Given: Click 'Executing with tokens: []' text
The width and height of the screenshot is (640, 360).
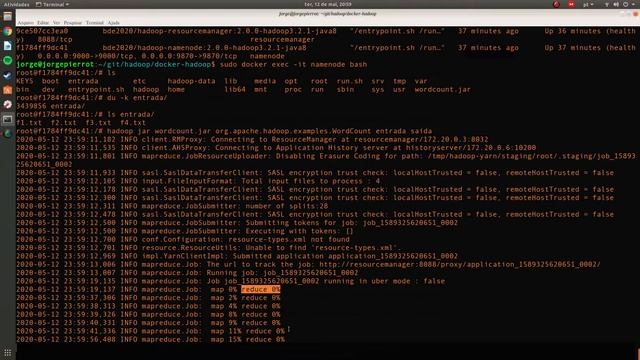Looking at the screenshot, I should tap(299, 231).
